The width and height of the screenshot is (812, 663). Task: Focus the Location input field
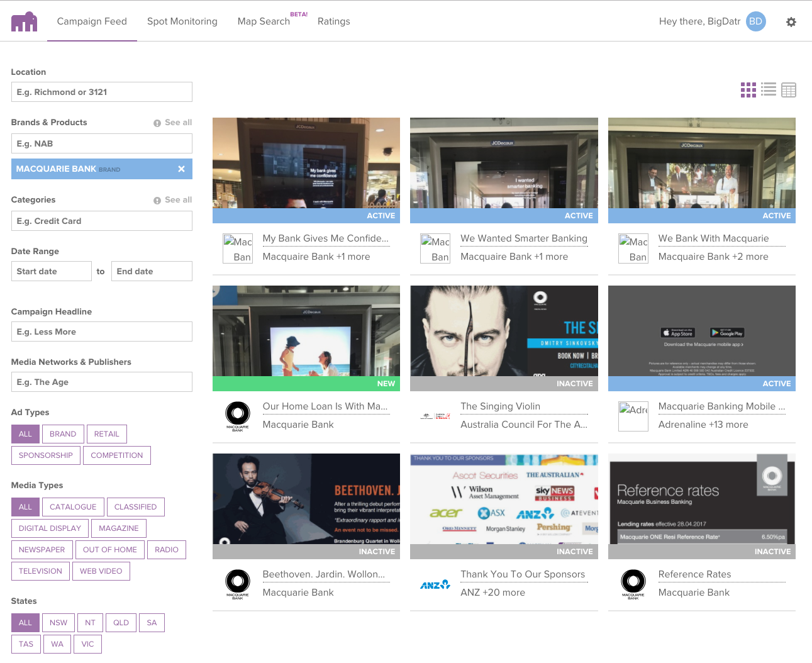102,92
